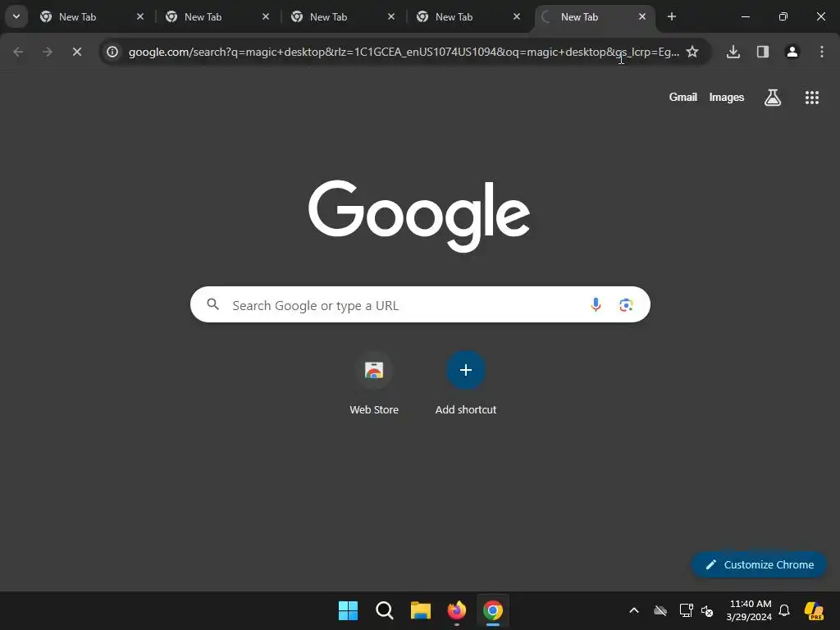Go back to the previous page
This screenshot has height=630, width=840.
coord(18,52)
